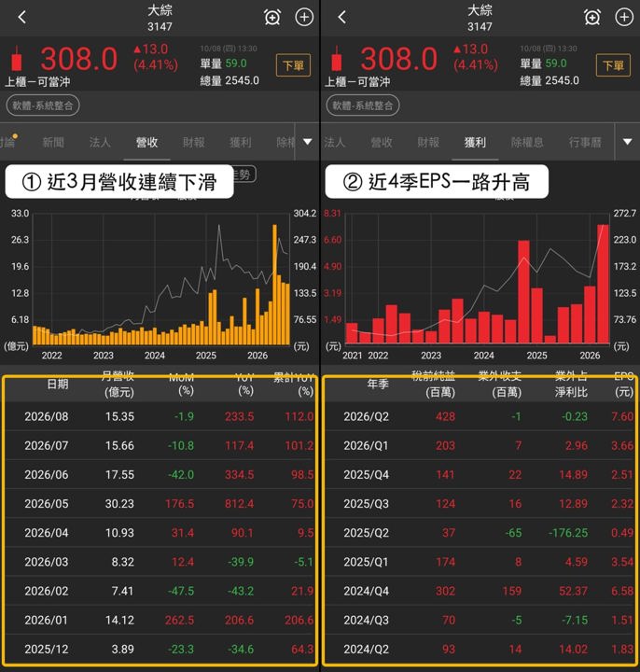Tap the MoM (%) column header

click(x=182, y=384)
